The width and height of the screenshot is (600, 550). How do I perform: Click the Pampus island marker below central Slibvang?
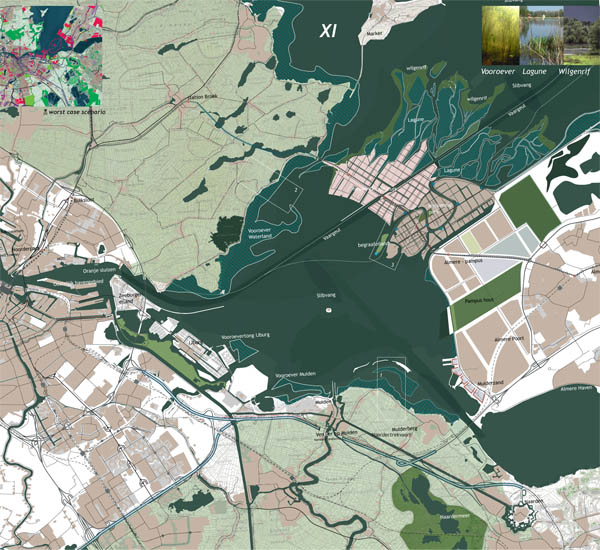click(328, 310)
